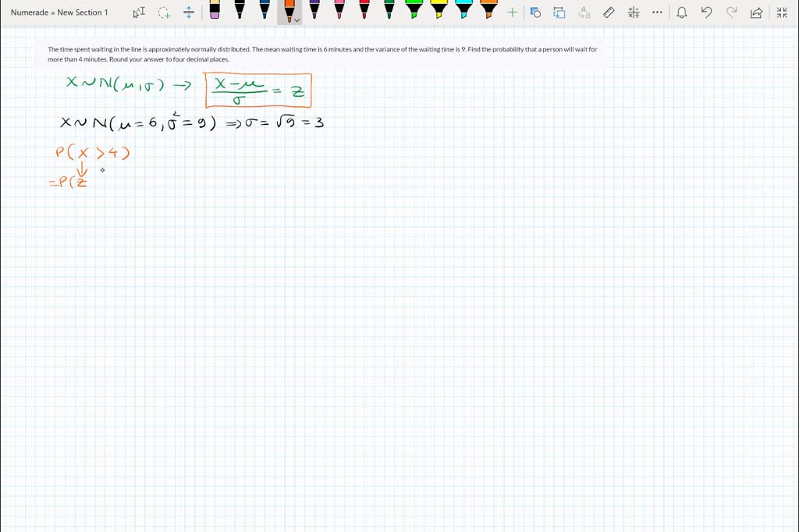The height and width of the screenshot is (532, 799).
Task: Add a new pen with plus icon
Action: (x=512, y=12)
